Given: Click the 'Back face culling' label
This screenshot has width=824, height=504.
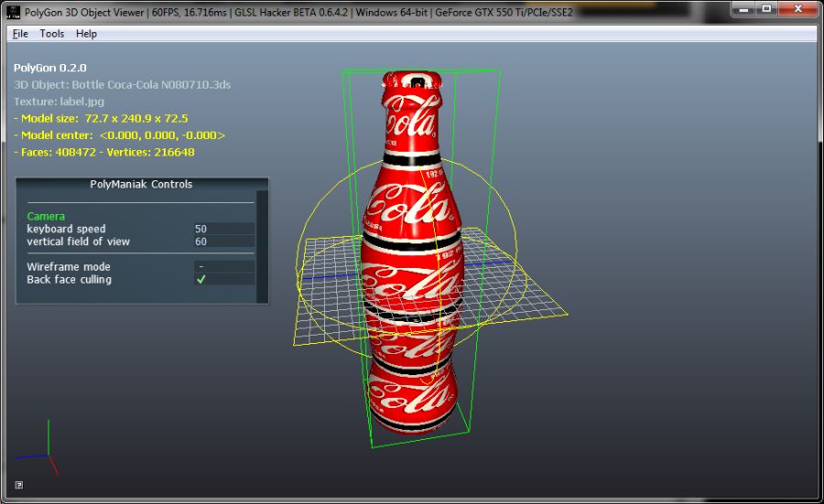Looking at the screenshot, I should coord(69,279).
